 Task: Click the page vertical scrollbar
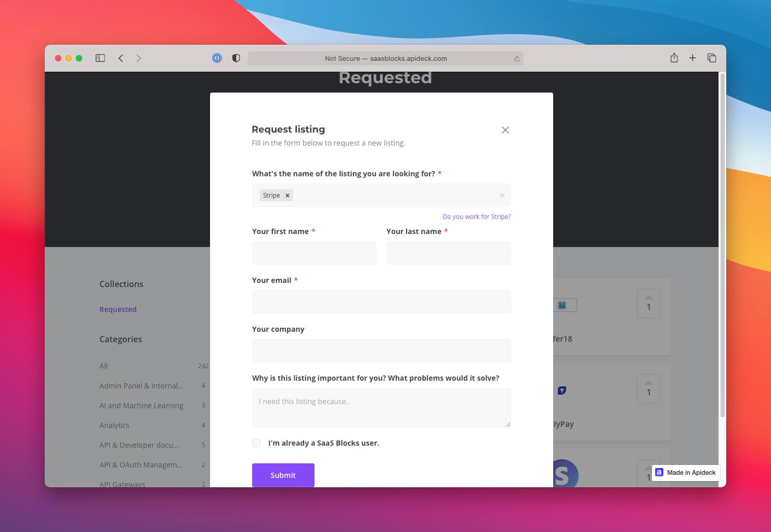click(x=722, y=244)
